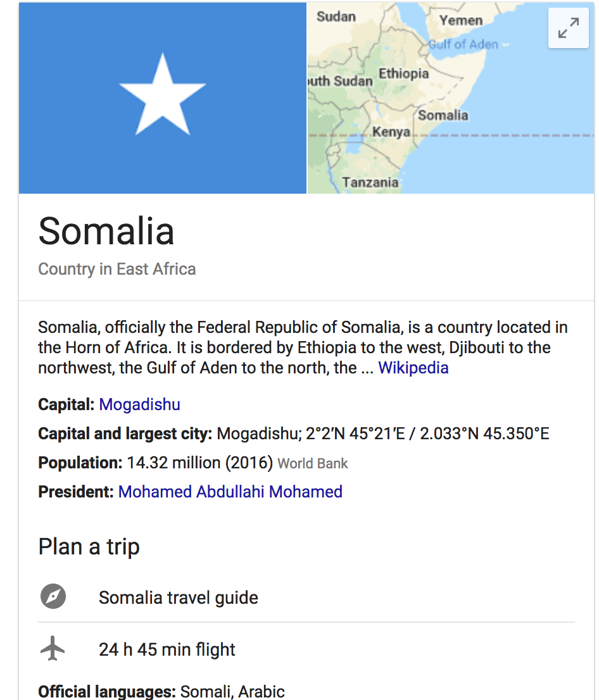Click the Gulf of Aden map label
This screenshot has height=700, width=599.
tap(463, 45)
